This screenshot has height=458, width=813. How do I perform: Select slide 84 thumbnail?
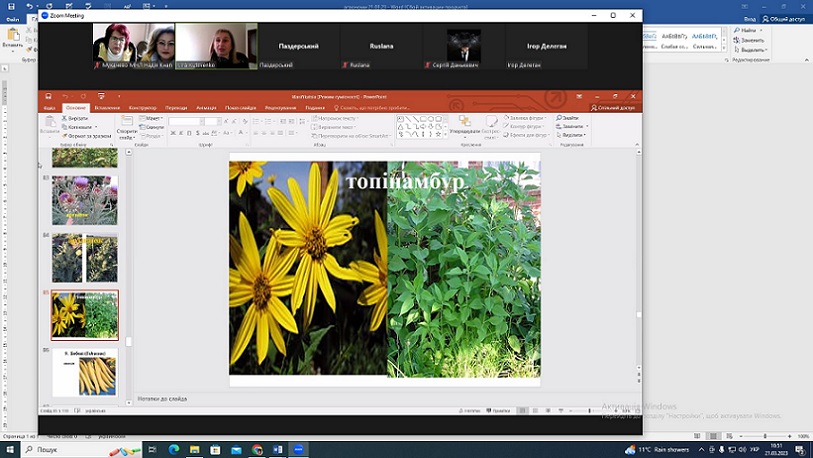[85, 258]
